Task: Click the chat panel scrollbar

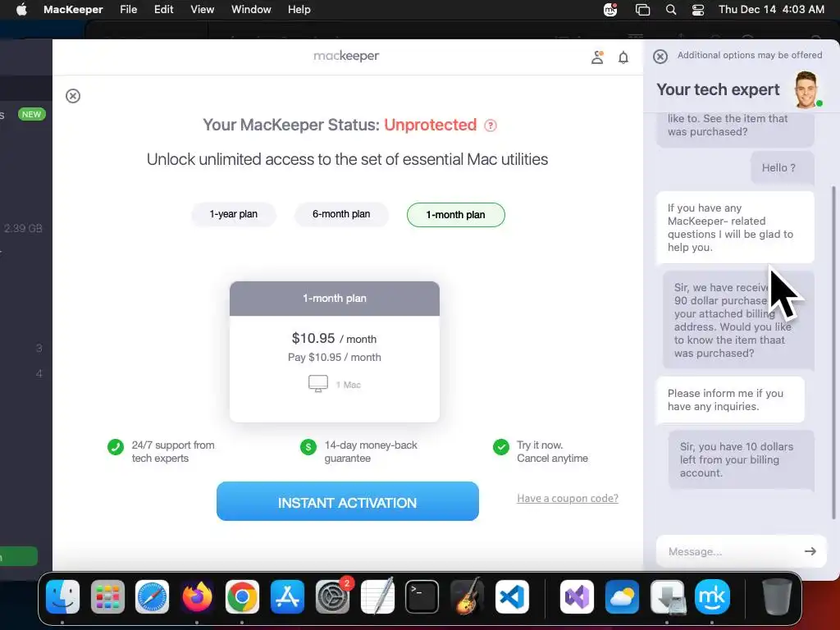Action: coord(833,353)
